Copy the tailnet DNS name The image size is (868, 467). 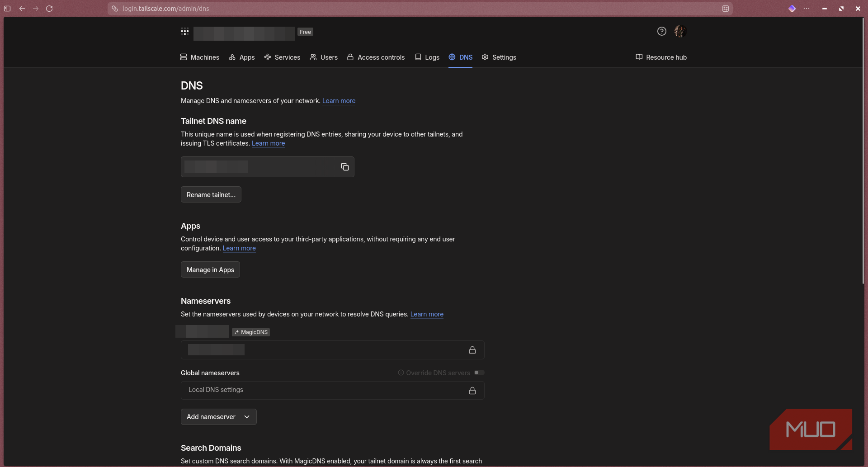pos(345,167)
